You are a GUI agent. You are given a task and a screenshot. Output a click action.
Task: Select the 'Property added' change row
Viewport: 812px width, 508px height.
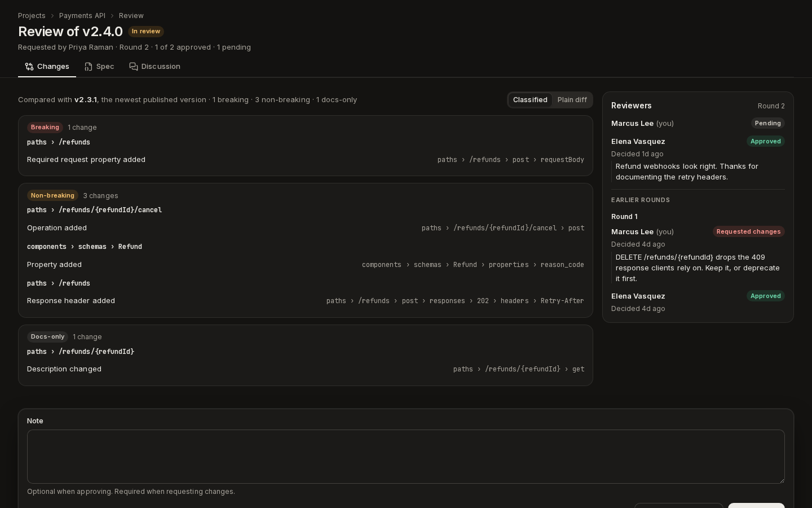[x=306, y=265]
